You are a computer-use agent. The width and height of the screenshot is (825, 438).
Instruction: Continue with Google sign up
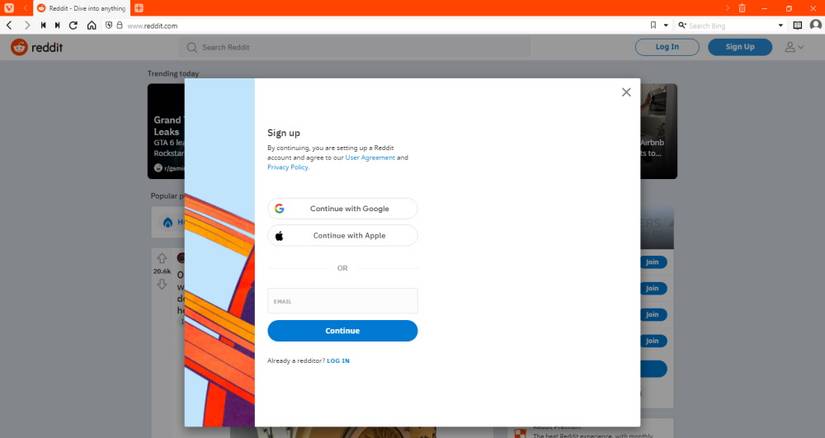pos(343,208)
